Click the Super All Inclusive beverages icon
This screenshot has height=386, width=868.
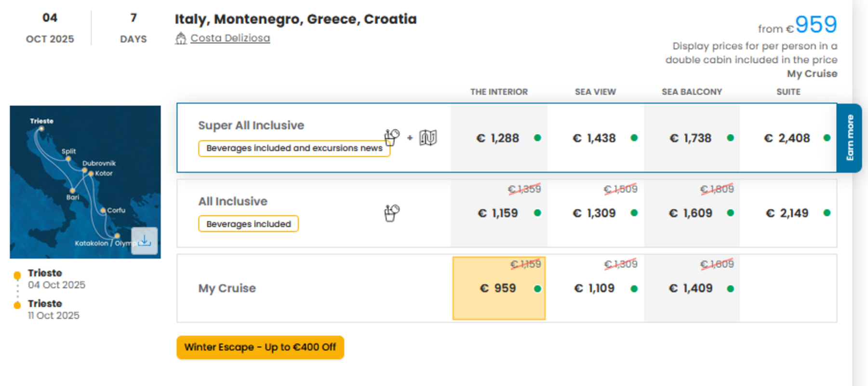coord(391,138)
